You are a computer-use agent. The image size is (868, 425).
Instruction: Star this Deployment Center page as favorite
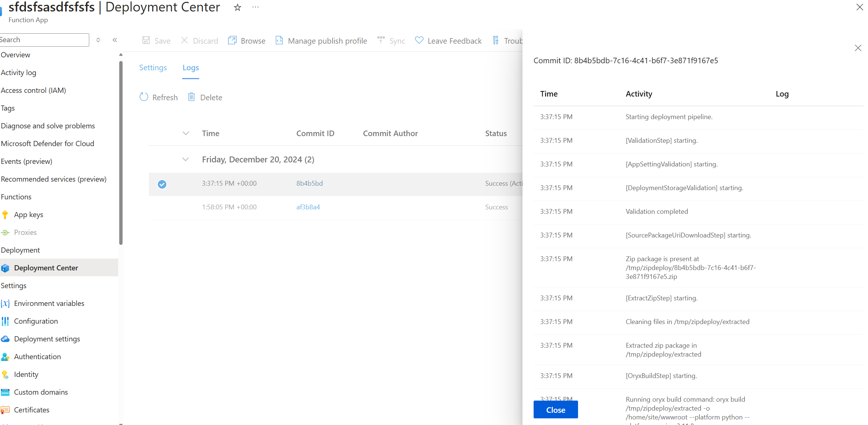[237, 7]
